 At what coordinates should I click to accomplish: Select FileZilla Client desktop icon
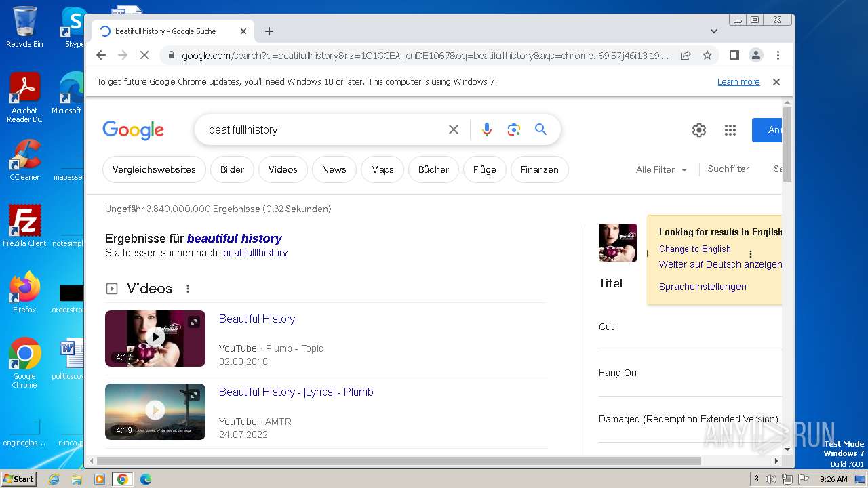coord(24,226)
